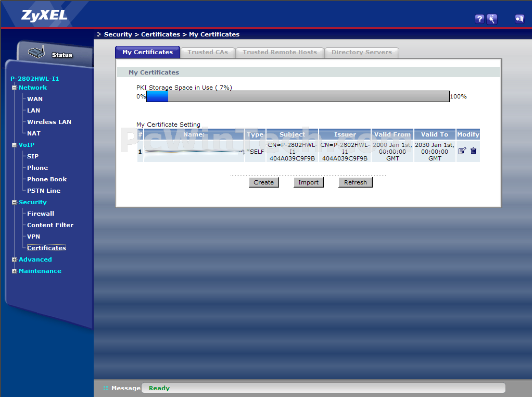532x397 pixels.
Task: Click the PKI storage usage progress bar
Action: [x=298, y=96]
